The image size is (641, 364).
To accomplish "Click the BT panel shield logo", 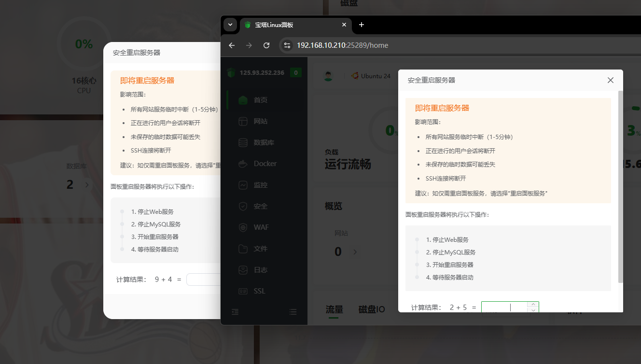I will click(231, 73).
